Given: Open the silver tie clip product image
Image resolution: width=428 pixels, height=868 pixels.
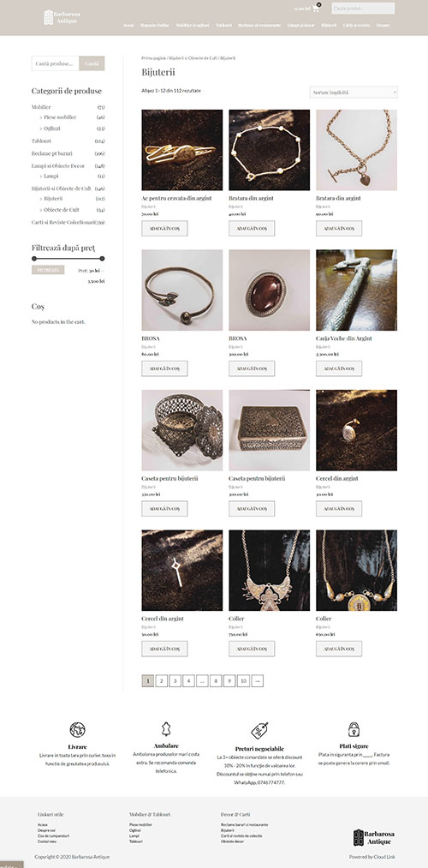Looking at the screenshot, I should 182,150.
